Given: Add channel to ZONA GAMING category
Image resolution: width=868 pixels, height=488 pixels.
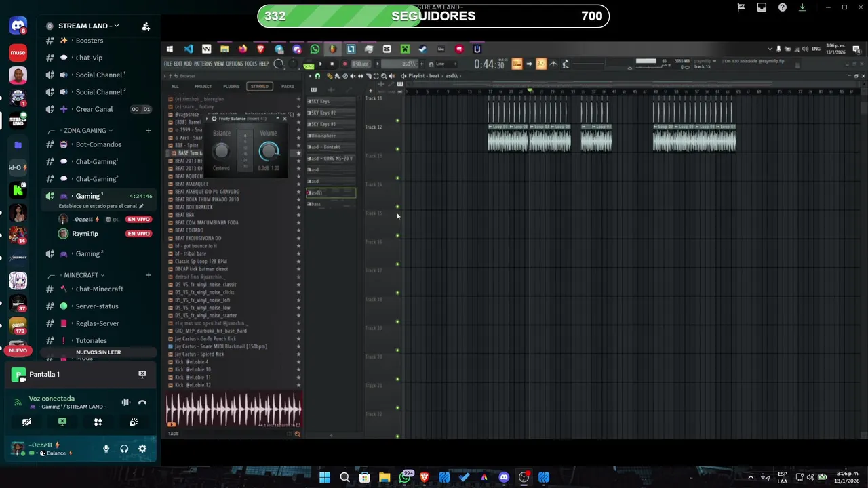Looking at the screenshot, I should coord(149,131).
